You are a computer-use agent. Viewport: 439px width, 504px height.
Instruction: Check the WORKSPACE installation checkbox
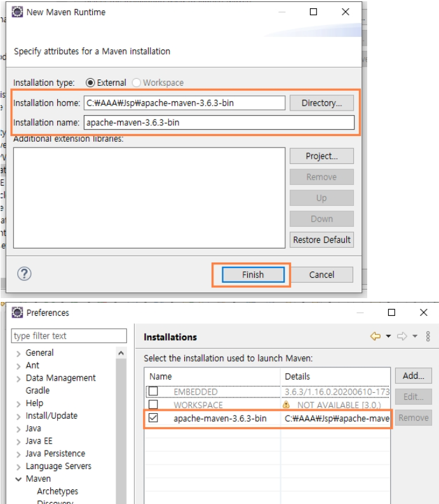(153, 404)
